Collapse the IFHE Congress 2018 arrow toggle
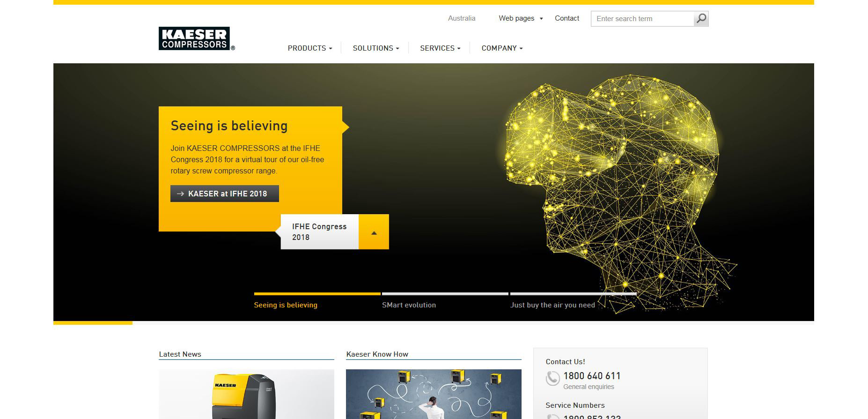The height and width of the screenshot is (419, 868). point(374,232)
